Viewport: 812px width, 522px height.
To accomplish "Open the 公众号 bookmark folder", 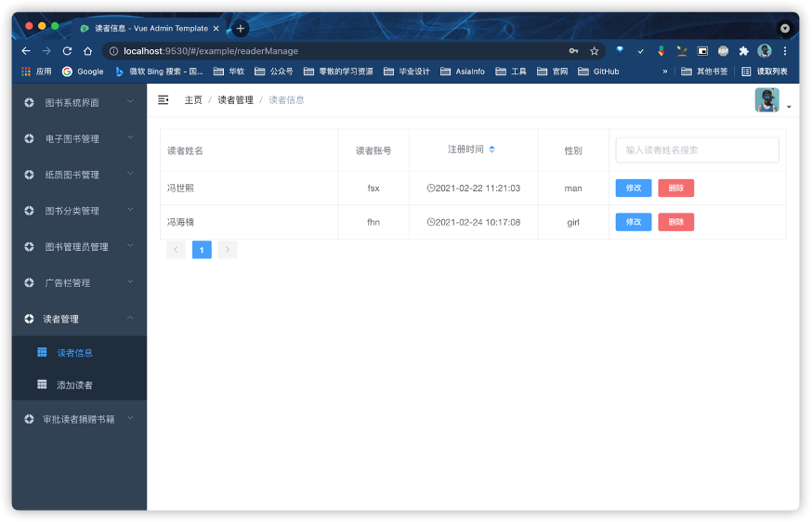I will tap(274, 72).
